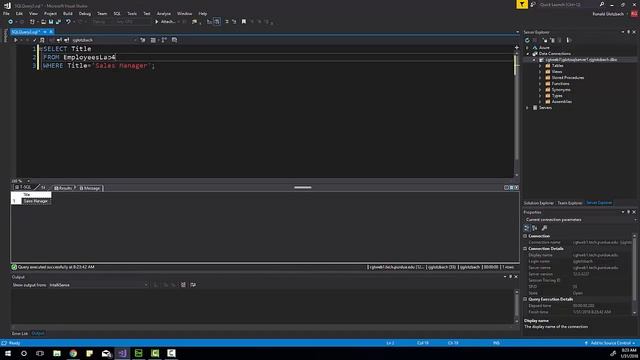
Task: Click the Refresh icon in the Server Explorer panel
Action: 527,40
